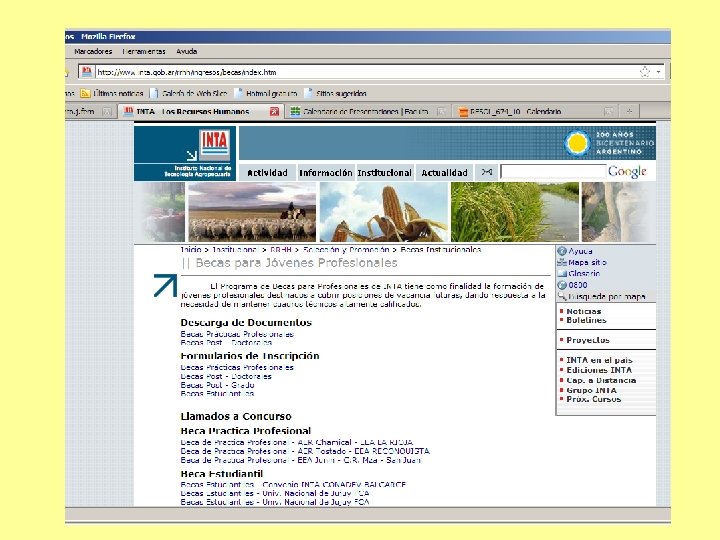The image size is (720, 540).
Task: Open the Galería de Web Slice bookmark
Action: [189, 94]
